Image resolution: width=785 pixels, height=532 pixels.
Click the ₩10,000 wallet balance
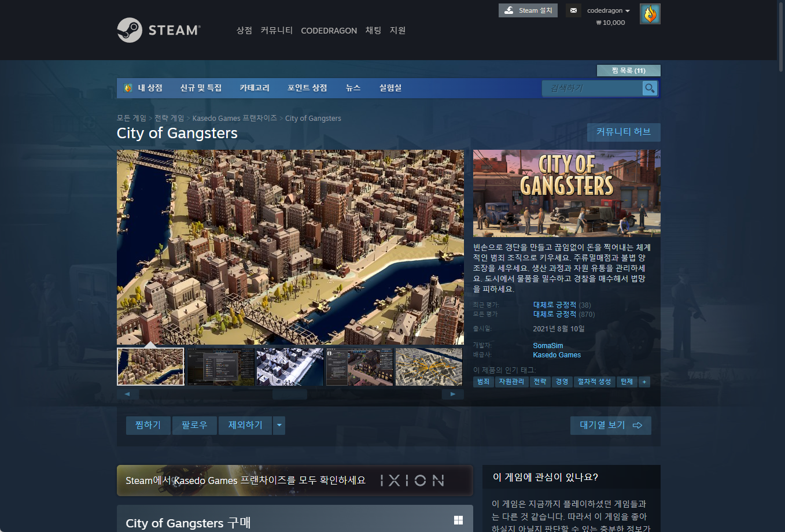pos(610,23)
